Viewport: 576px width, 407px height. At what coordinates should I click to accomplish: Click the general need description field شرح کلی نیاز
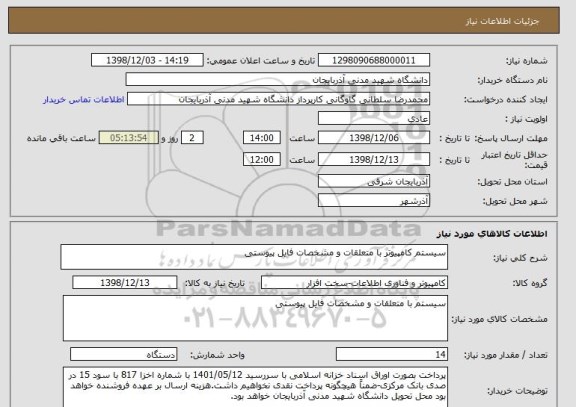coord(254,257)
